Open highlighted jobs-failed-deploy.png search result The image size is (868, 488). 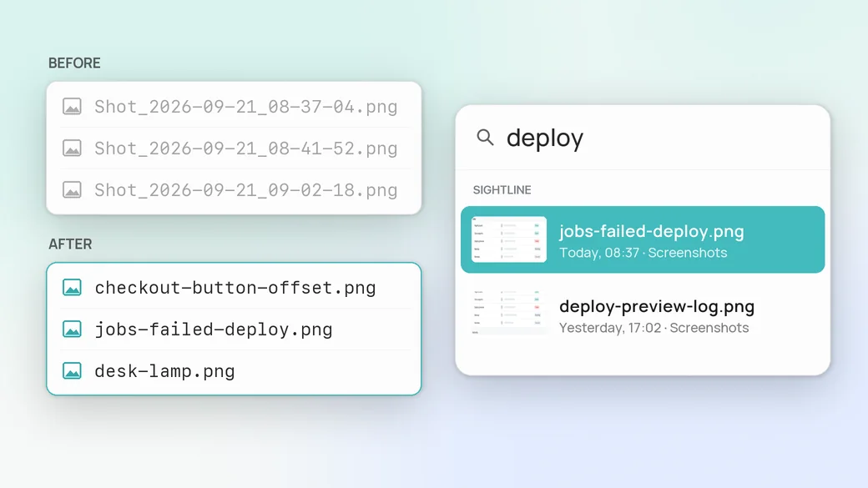(x=643, y=239)
